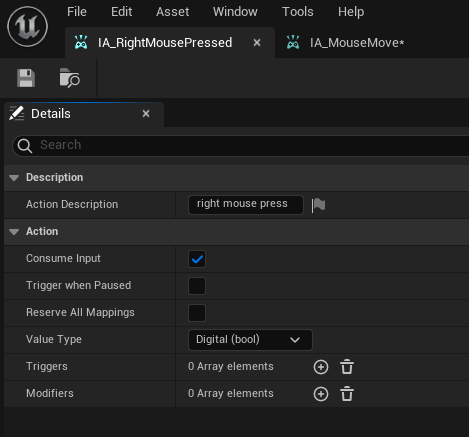This screenshot has width=469, height=437.
Task: Empty the Modifiers array with trash icon
Action: pos(347,394)
